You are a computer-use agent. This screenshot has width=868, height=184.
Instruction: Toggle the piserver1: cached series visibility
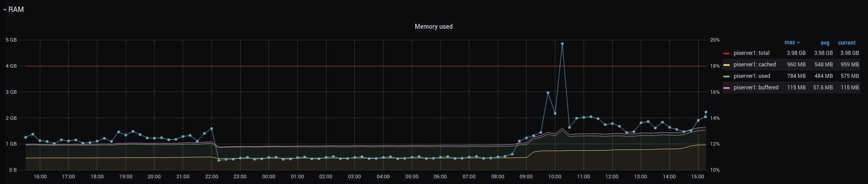[754, 65]
